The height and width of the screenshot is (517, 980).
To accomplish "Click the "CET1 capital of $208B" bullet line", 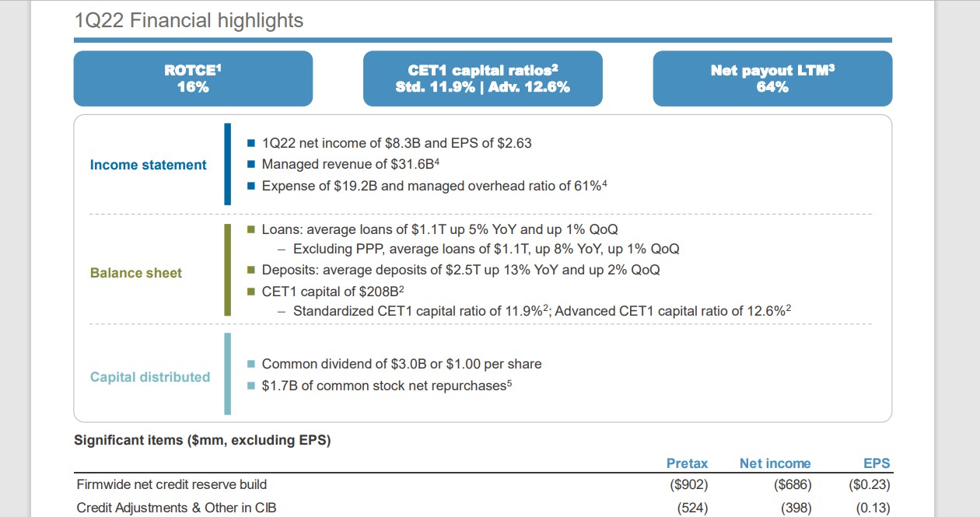I will point(333,291).
